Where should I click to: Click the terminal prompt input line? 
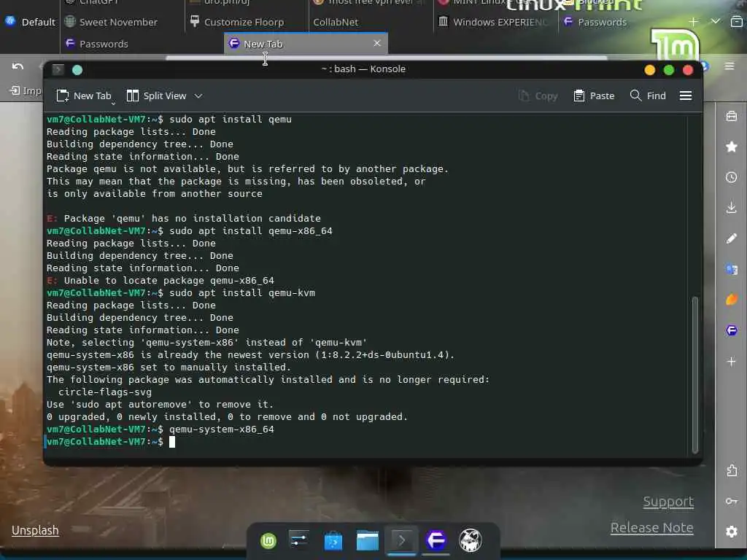point(367,441)
